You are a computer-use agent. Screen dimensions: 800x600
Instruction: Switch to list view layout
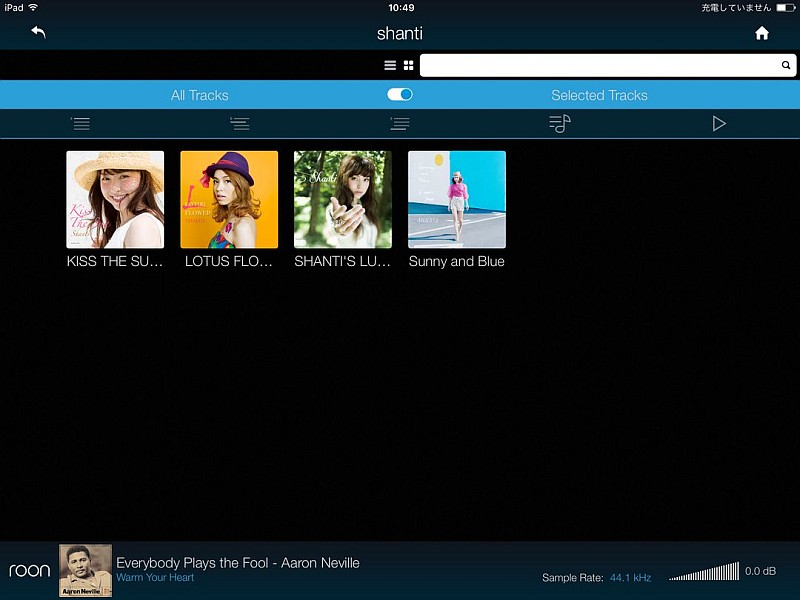point(390,65)
